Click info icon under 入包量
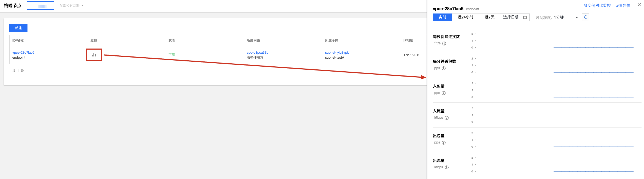This screenshot has width=644, height=179. click(444, 93)
